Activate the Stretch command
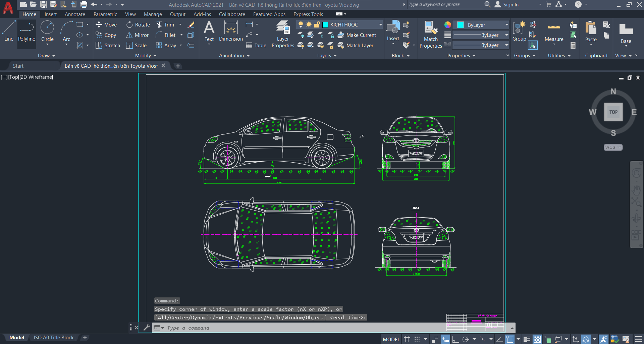644x344 pixels. point(108,45)
